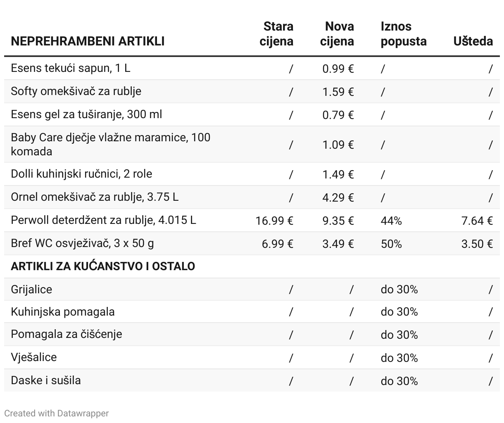Click the Ornel omekšivač 4.29 € price
Viewport: 504px width, 423px height.
coord(338,197)
